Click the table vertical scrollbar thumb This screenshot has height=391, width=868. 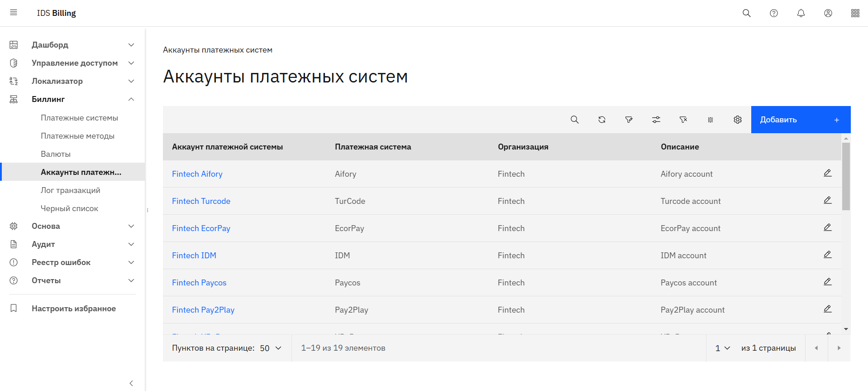[x=845, y=176]
